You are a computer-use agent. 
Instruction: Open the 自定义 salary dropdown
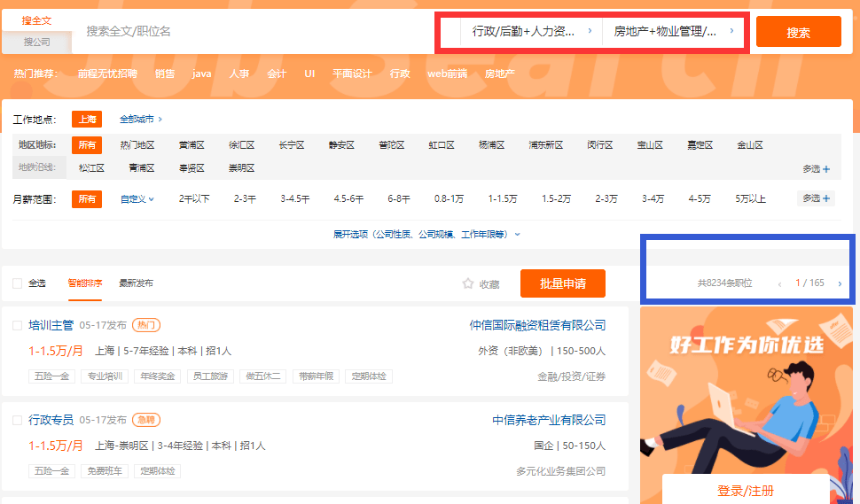(137, 199)
